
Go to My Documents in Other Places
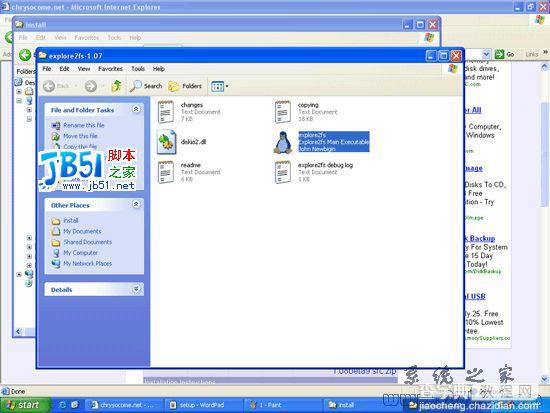(x=82, y=231)
